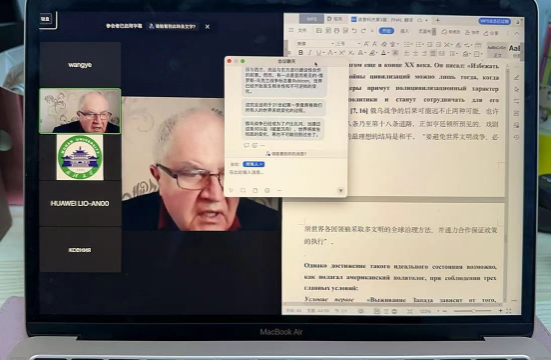Click the blue WPS member button

495,21
